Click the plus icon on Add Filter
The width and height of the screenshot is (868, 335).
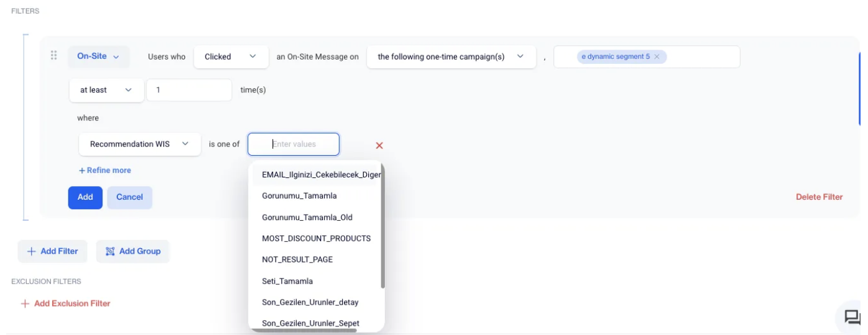(32, 251)
